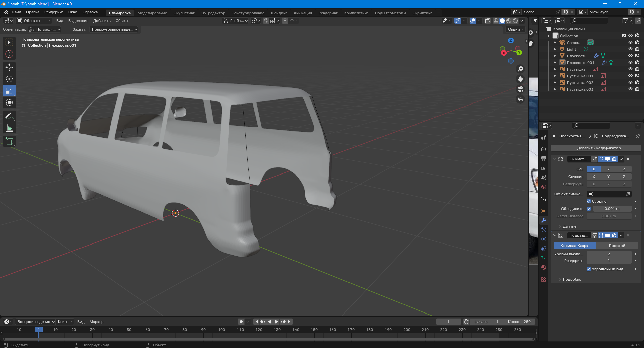Open the Кеинг dropdown
Viewport: 644px width, 348px height.
pyautogui.click(x=65, y=322)
